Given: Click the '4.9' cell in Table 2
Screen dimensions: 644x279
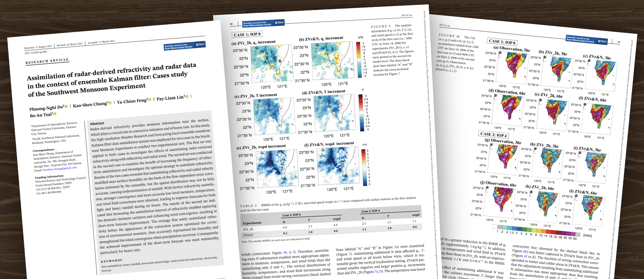Looking at the screenshot, I should click(335, 225).
